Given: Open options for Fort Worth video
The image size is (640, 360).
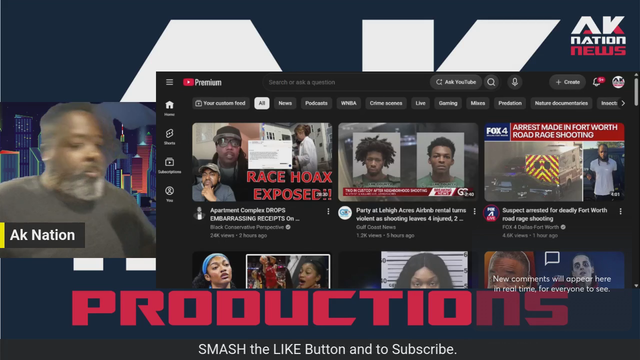Looking at the screenshot, I should click(620, 211).
